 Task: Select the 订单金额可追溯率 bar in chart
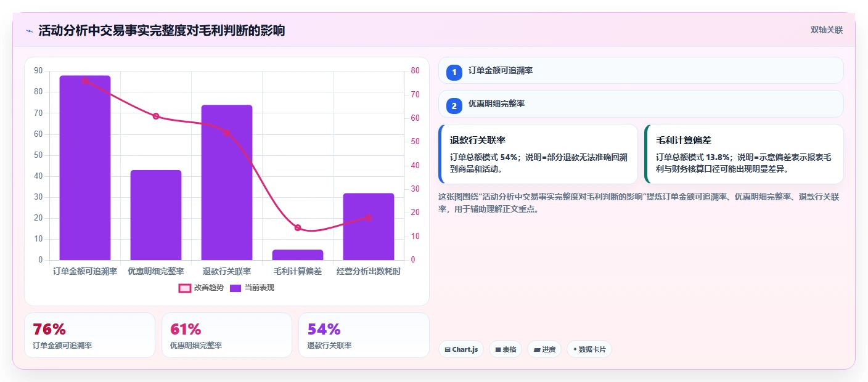point(85,168)
